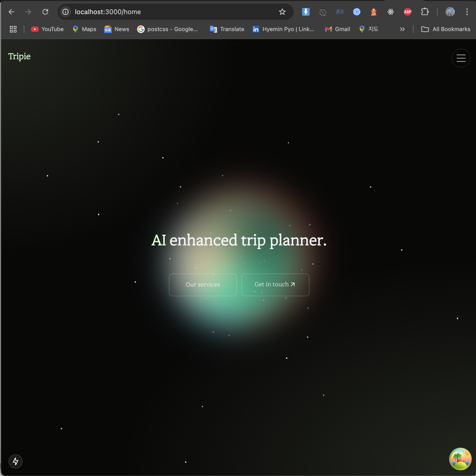Bookmark this page with the star icon
This screenshot has height=476, width=476.
click(282, 12)
